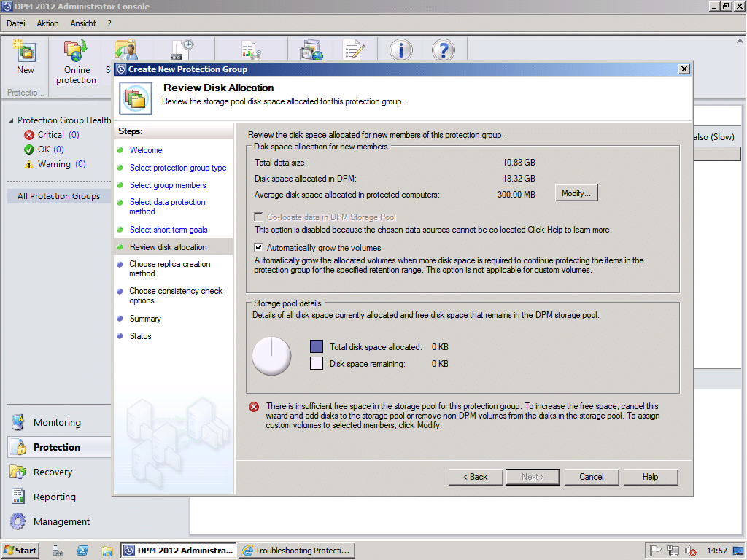This screenshot has height=560, width=747.
Task: Close the Create New Protection Group dialog
Action: tap(684, 69)
